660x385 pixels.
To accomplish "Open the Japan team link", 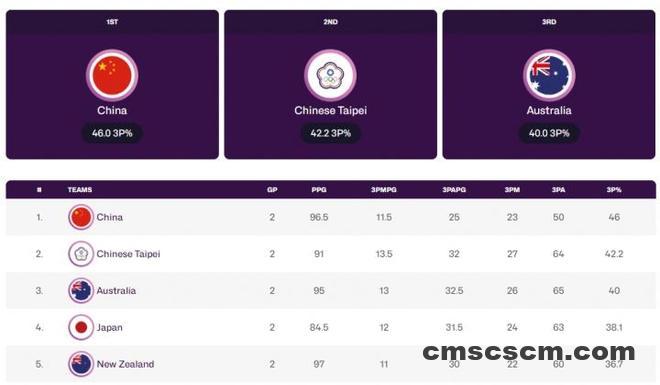I will (109, 327).
